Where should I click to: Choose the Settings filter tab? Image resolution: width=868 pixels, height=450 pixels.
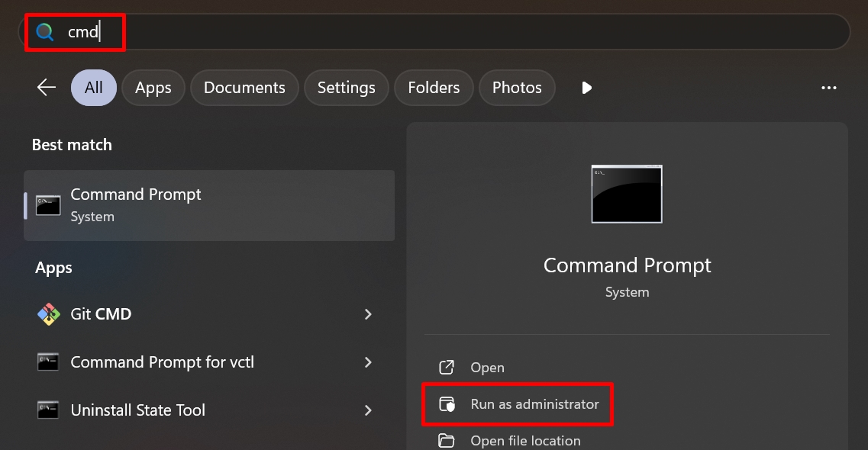[346, 88]
